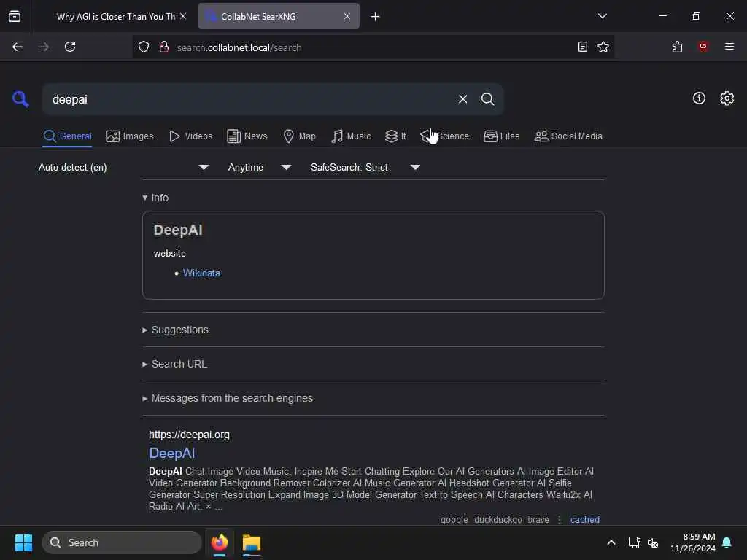747x560 pixels.
Task: Bookmark this page with star
Action: pos(603,47)
